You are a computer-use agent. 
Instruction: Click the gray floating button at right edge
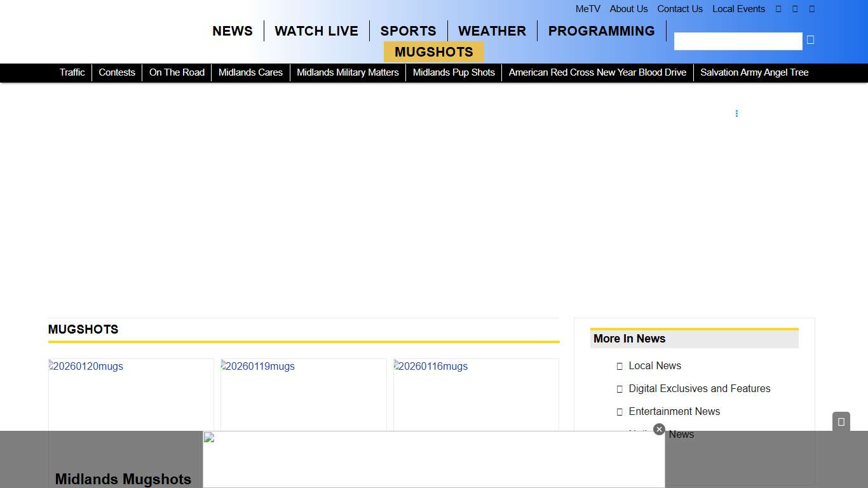pos(841,422)
